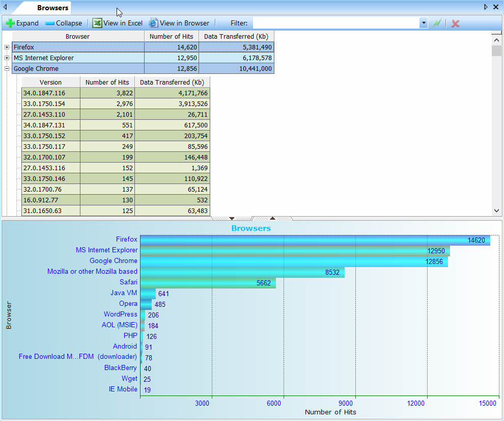Image resolution: width=504 pixels, height=421 pixels.
Task: Select the MS Internet Explorer row
Action: (x=143, y=58)
